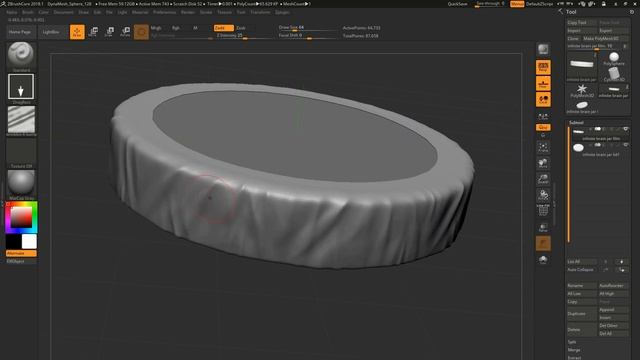
Task: Toggle Local transformations icon
Action: tap(543, 100)
